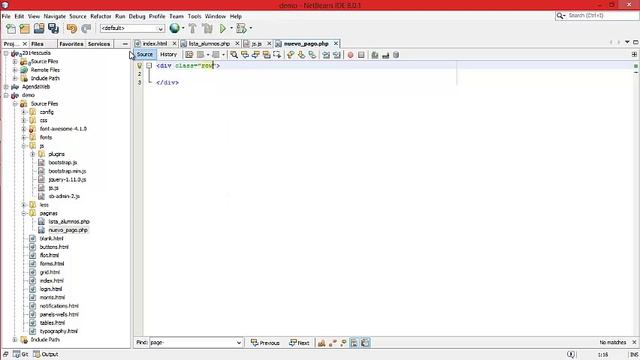Screen dimensions: 640x360
Task: Toggle Match Case in Find bar
Action: (322, 343)
